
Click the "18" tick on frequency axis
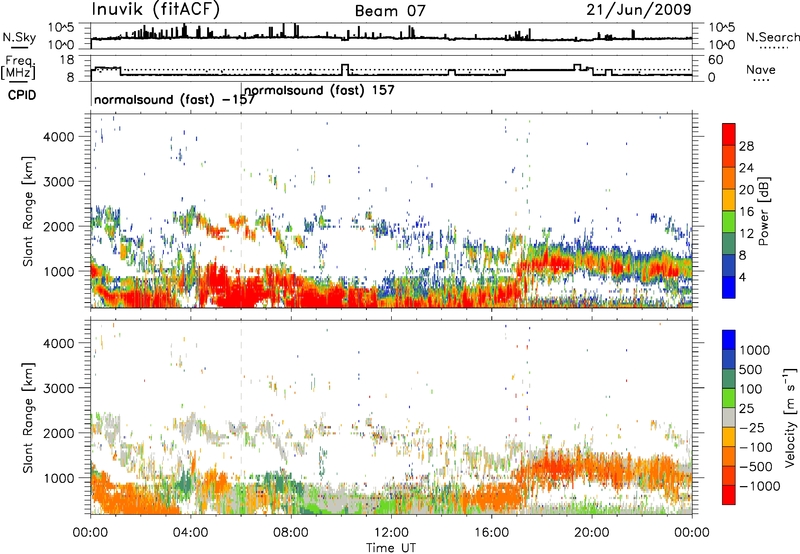point(67,60)
